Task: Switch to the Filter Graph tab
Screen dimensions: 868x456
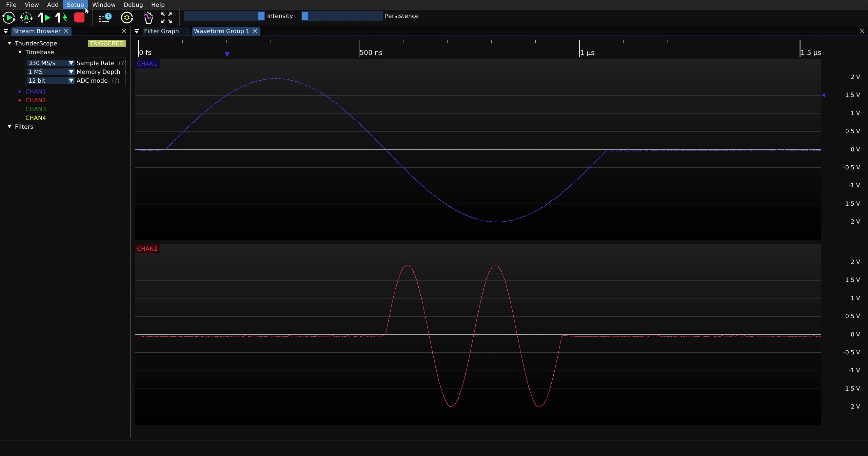Action: coord(161,31)
